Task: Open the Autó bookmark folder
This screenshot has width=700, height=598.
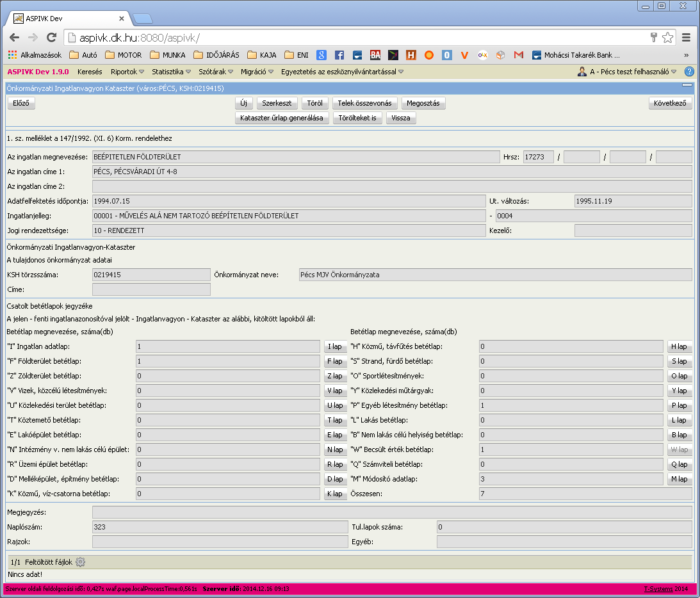Action: tap(83, 55)
